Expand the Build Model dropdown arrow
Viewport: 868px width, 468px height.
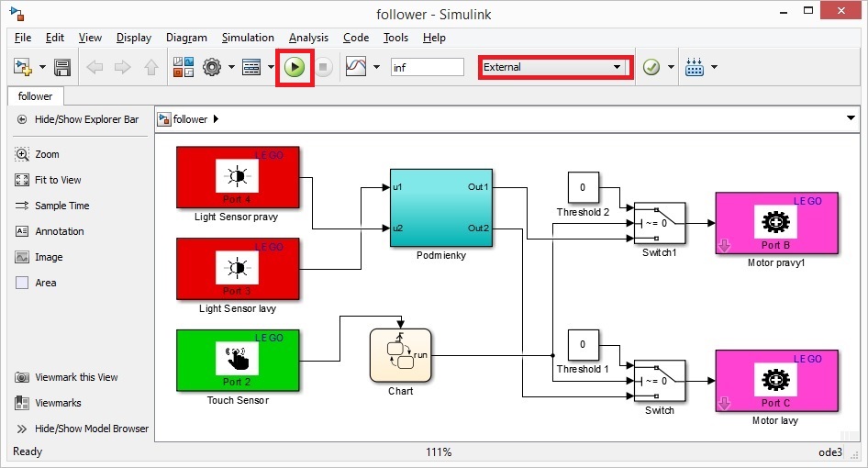714,67
